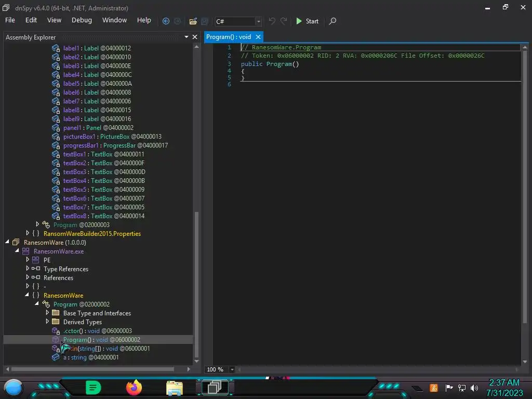Select the pictureBox1 field icon

tap(56, 137)
